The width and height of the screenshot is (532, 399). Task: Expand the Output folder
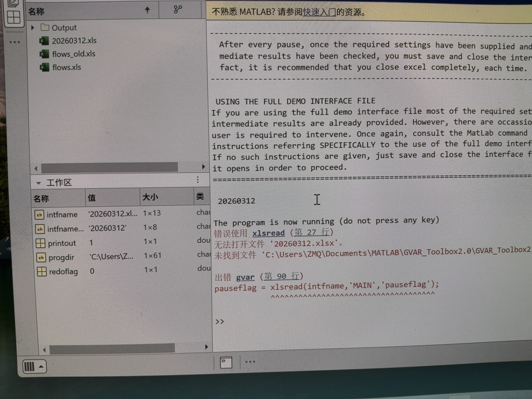[x=33, y=28]
